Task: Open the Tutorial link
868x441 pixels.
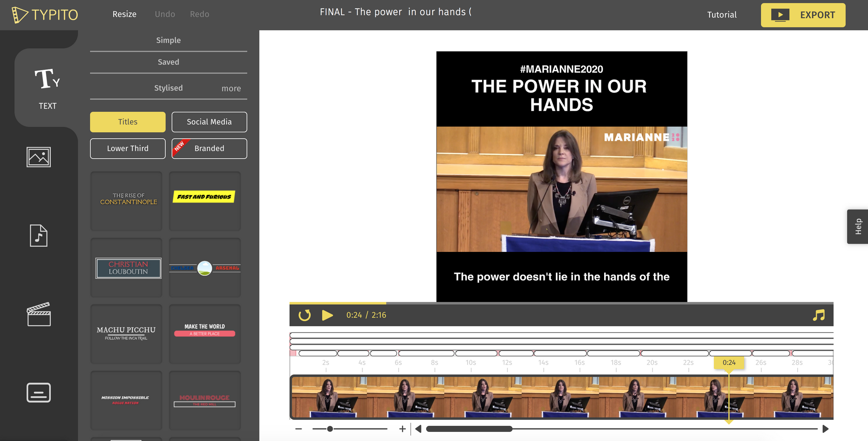Action: [x=722, y=15]
